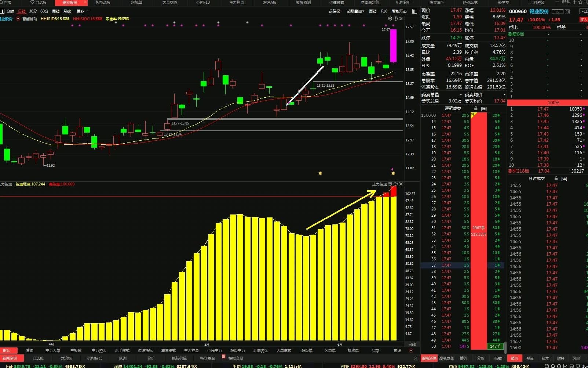This screenshot has height=368, width=588.
Task: Open 主力控盘 panel settings gear icon
Action: 390,184
